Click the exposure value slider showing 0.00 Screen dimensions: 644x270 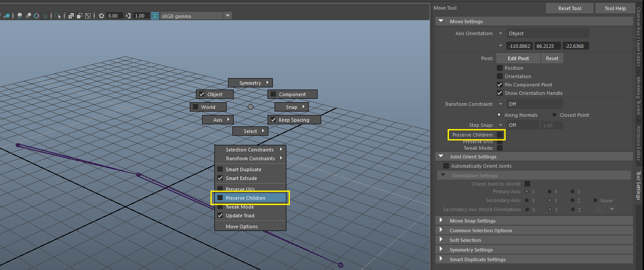pyautogui.click(x=114, y=15)
